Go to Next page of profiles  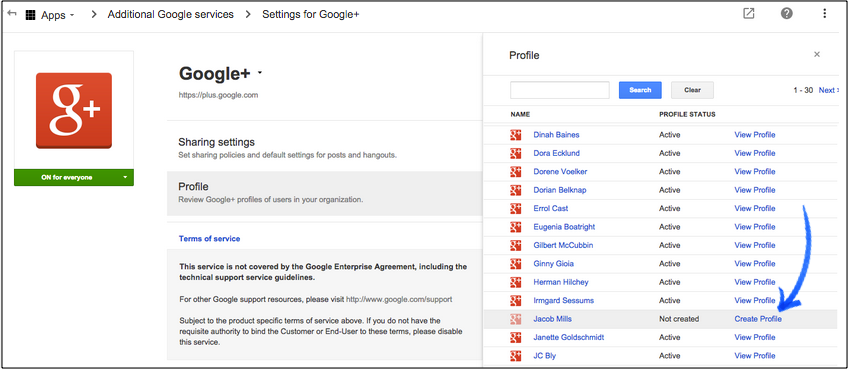pos(828,90)
